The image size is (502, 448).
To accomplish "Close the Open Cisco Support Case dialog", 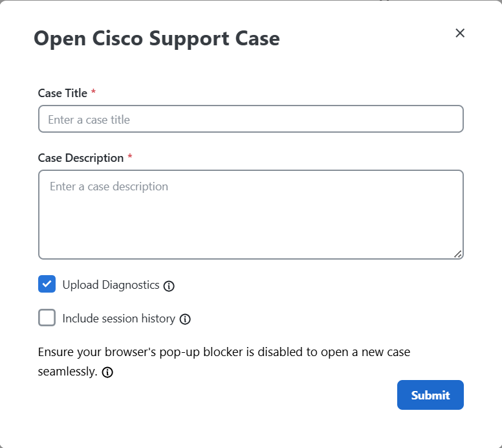I will pyautogui.click(x=460, y=33).
